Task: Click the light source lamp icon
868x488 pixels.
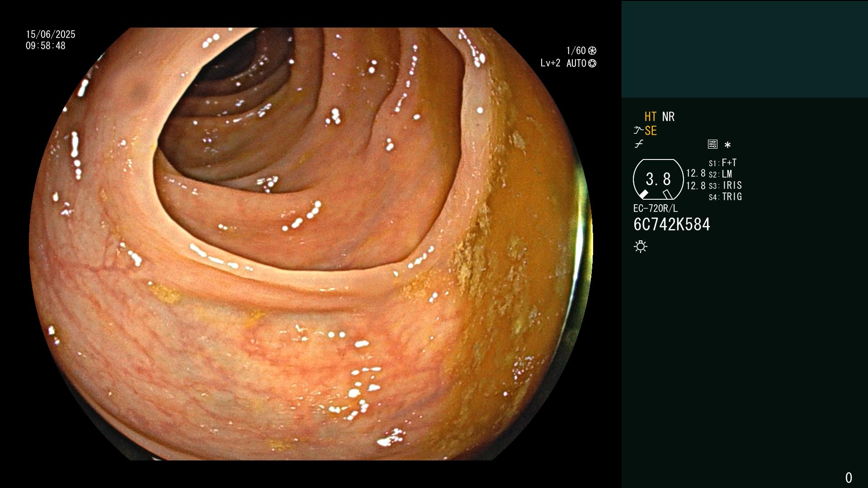Action: point(641,247)
